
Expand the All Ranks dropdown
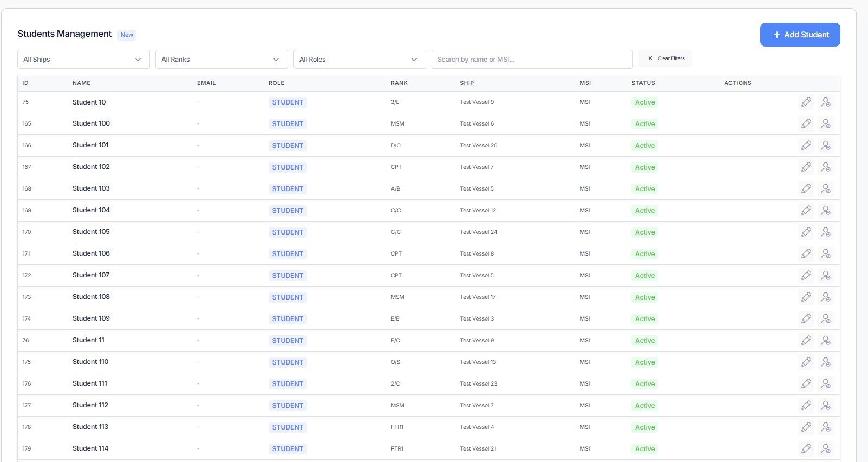point(221,60)
